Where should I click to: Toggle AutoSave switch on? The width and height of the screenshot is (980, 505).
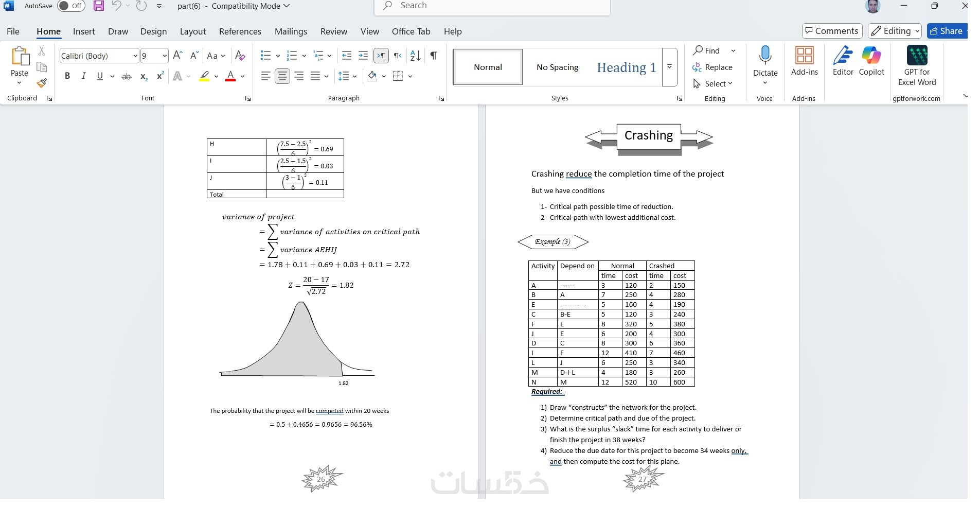[71, 6]
